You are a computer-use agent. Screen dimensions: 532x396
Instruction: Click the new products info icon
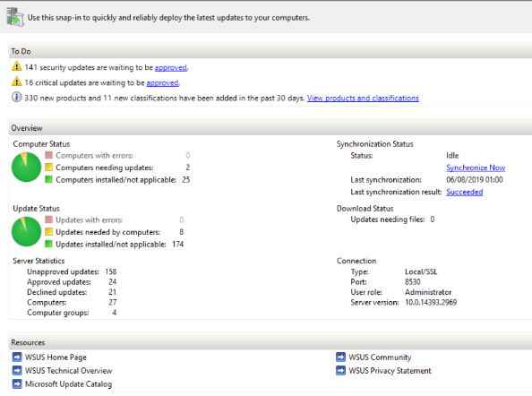coord(17,97)
